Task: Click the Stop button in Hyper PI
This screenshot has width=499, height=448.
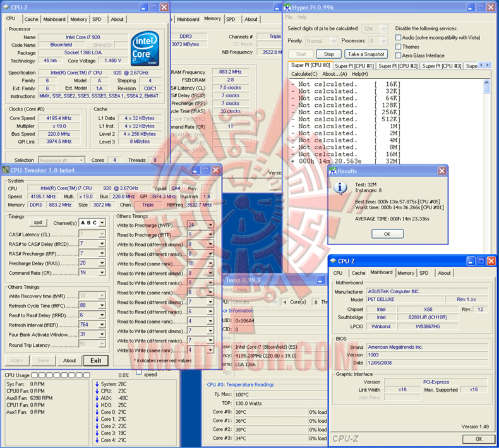Action: [x=328, y=54]
